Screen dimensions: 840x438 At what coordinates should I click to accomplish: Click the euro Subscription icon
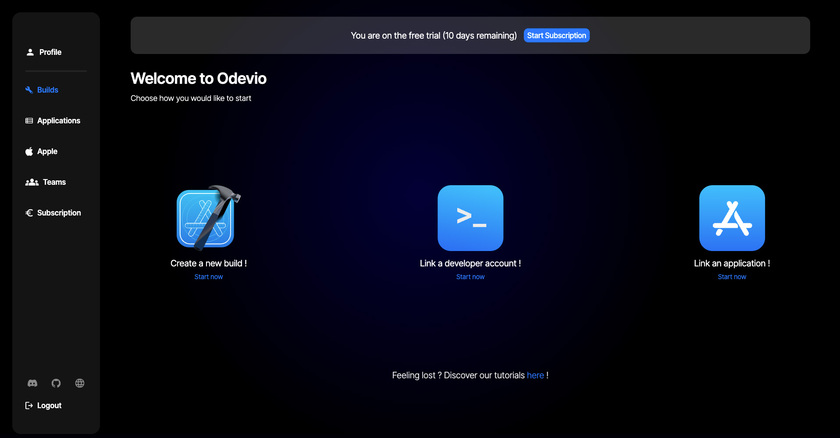(29, 213)
